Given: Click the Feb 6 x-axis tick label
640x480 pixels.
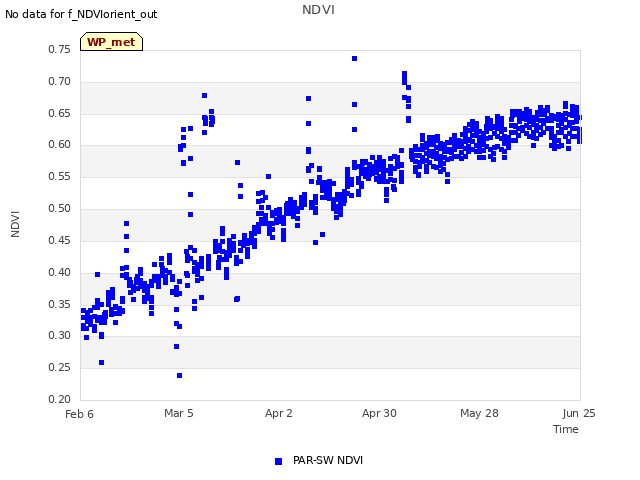Looking at the screenshot, I should click(79, 414).
